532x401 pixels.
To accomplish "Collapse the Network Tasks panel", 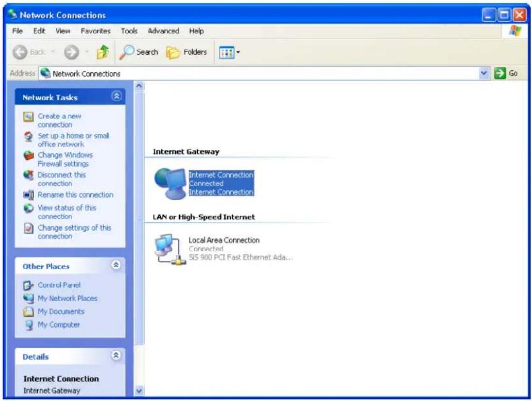I will coord(117,96).
